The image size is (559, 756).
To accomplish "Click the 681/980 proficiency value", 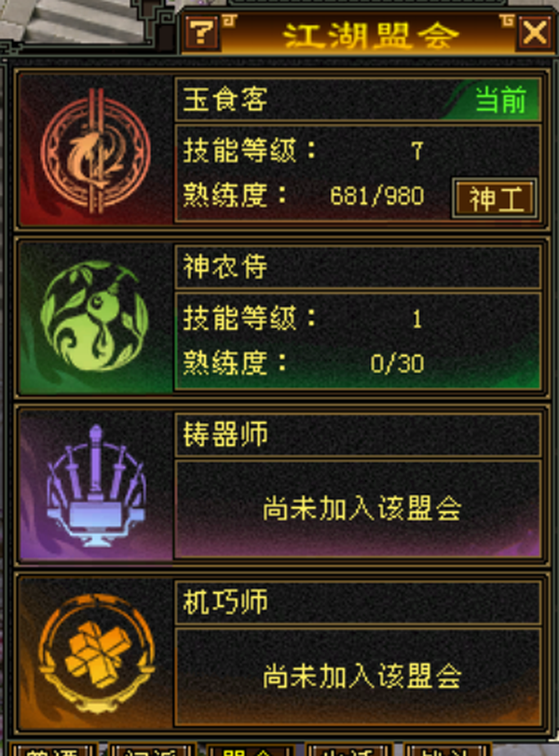I will point(376,197).
